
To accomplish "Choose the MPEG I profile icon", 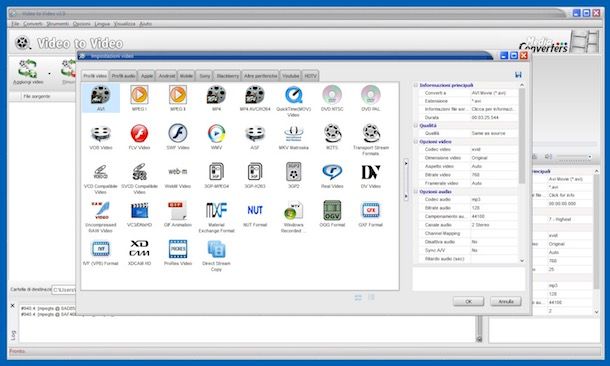I will (139, 95).
